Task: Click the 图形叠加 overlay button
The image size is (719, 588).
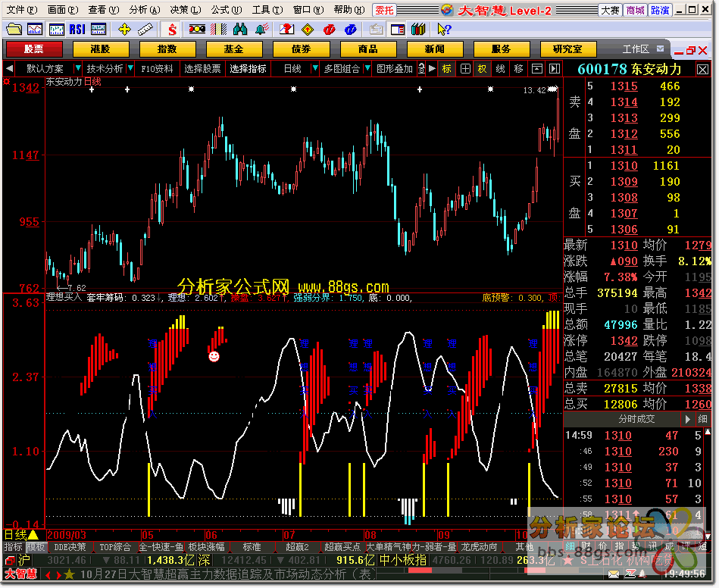Action: tap(394, 69)
